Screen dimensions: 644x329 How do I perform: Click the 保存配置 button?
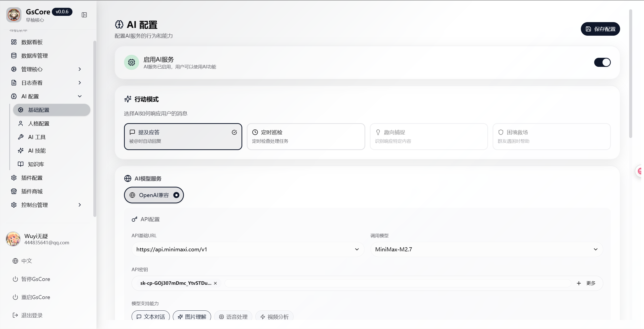(600, 29)
